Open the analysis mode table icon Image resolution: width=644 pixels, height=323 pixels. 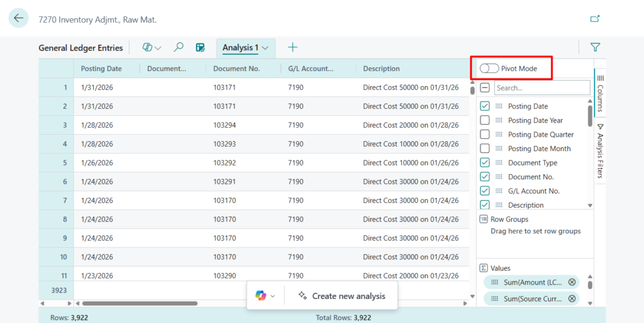tap(200, 47)
